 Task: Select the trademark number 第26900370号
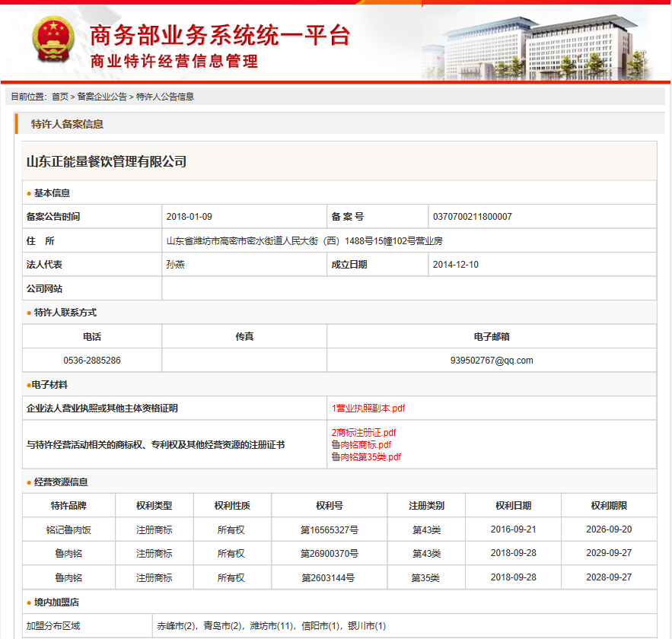[x=329, y=553]
